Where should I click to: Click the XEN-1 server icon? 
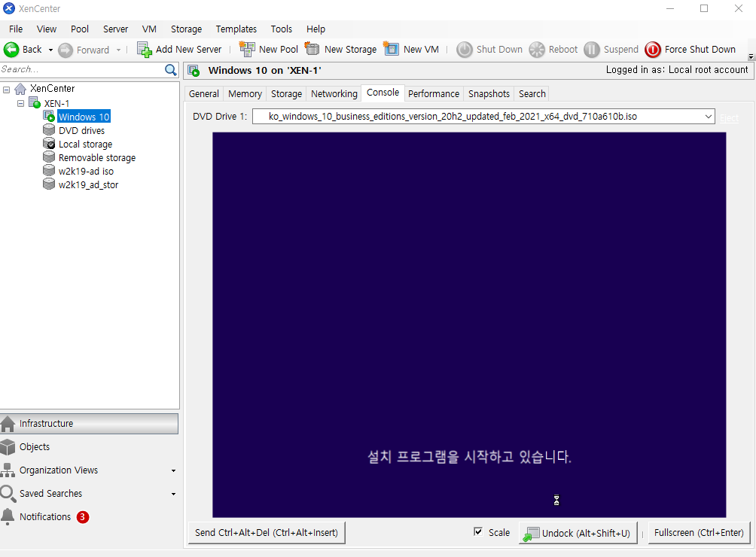(35, 102)
